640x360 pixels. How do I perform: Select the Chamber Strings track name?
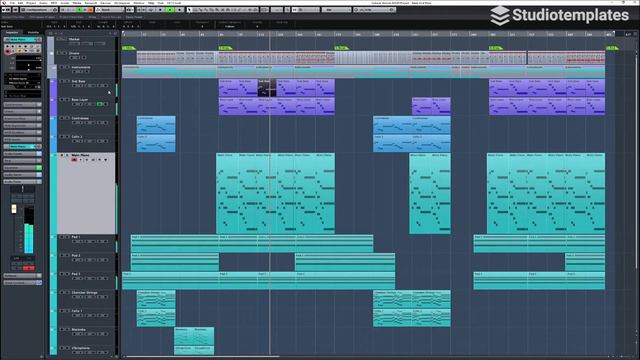click(84, 292)
